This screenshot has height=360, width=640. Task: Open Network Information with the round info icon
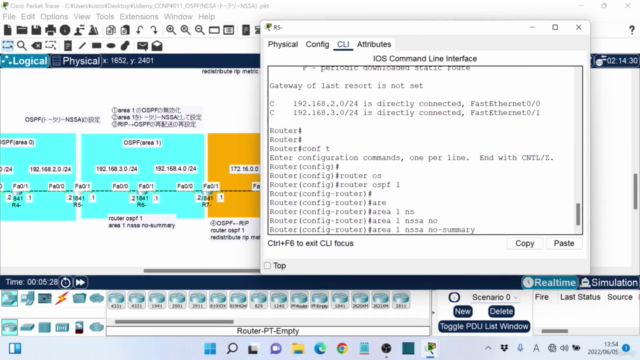(65, 30)
